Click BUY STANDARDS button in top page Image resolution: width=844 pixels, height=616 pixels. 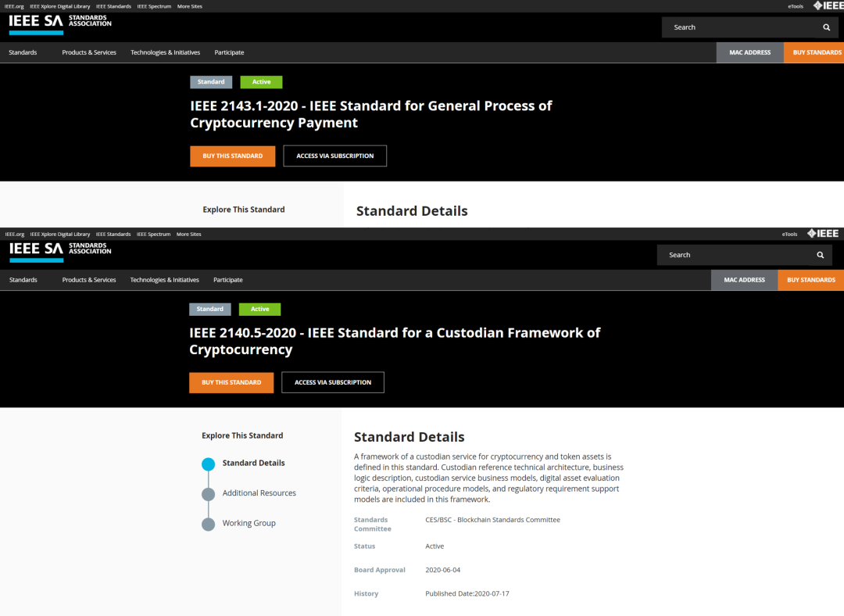click(814, 53)
